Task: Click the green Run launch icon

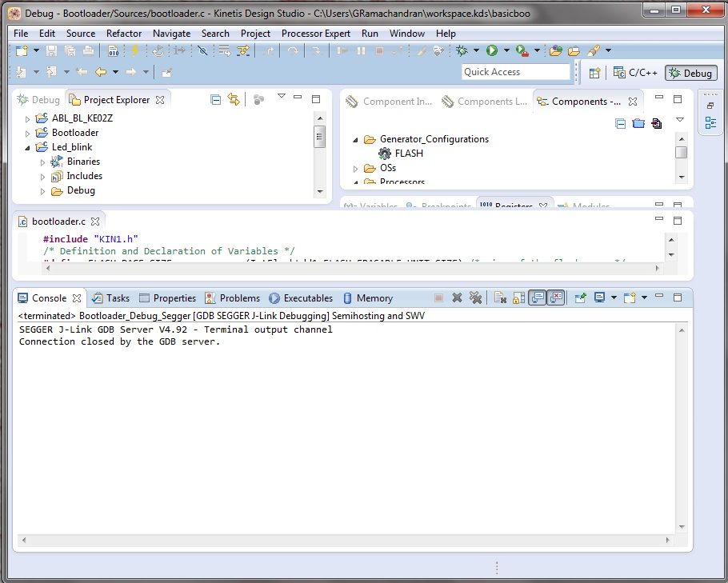Action: (x=492, y=50)
